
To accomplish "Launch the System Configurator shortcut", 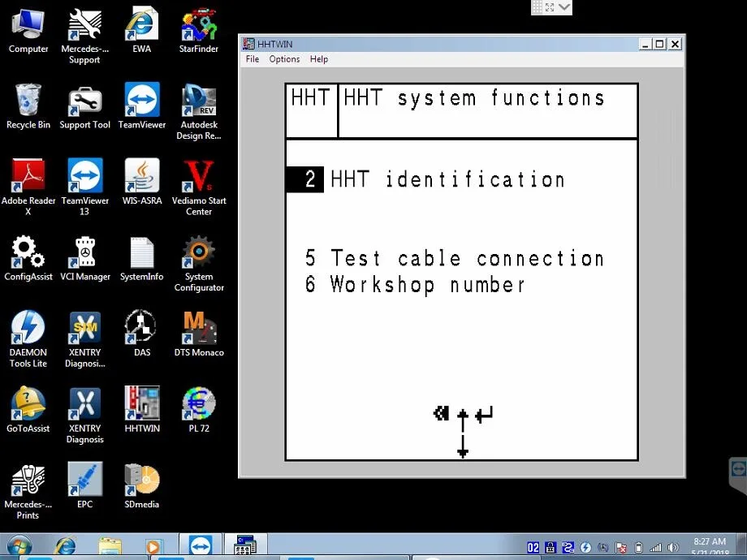I will point(199,264).
